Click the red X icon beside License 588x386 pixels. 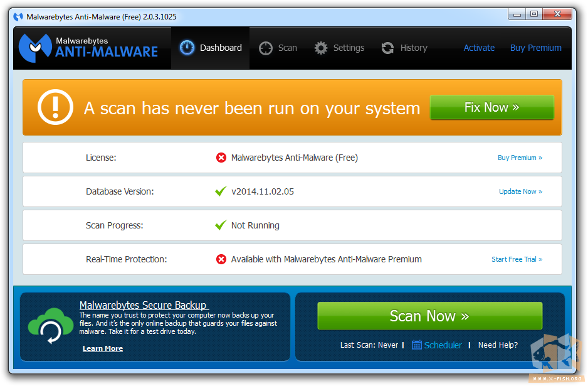[x=221, y=158]
